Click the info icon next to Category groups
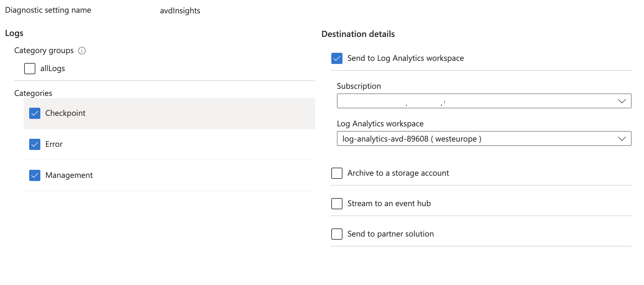644x285 pixels. 82,51
